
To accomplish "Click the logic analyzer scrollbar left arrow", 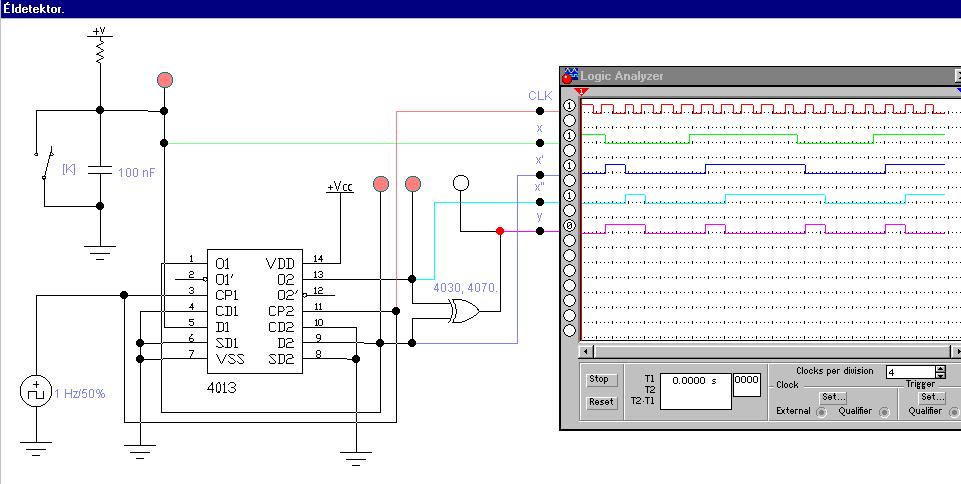I will coord(586,352).
